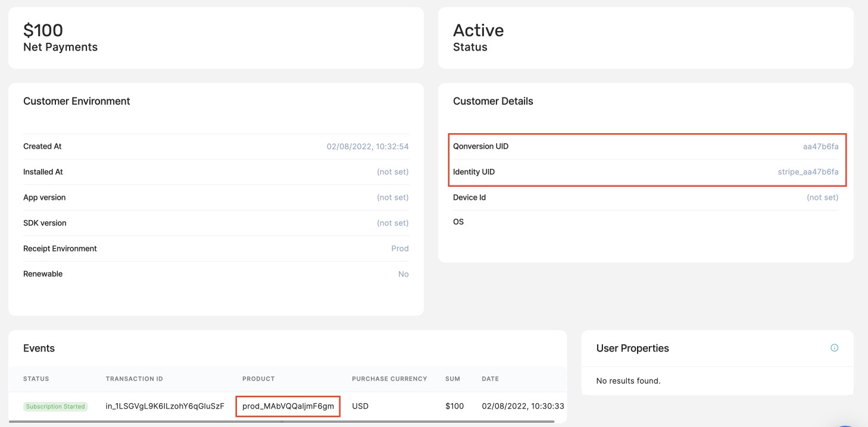The image size is (868, 427).
Task: Click the Net Payments $100 card
Action: (60, 37)
